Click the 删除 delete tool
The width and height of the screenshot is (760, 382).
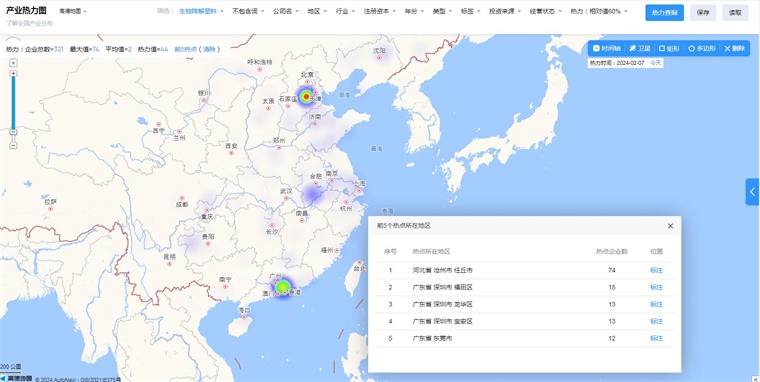click(734, 48)
